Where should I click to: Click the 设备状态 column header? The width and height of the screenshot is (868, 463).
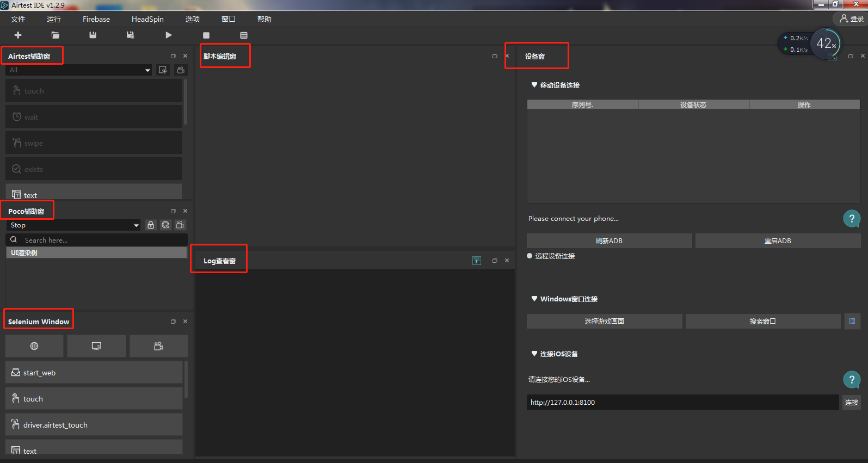pyautogui.click(x=693, y=104)
